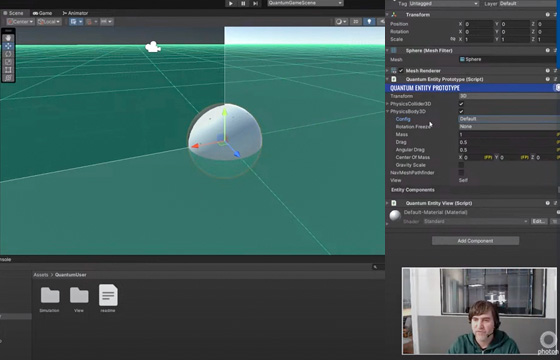The height and width of the screenshot is (360, 560).
Task: Open snap increment dropdown
Action: pyautogui.click(x=106, y=22)
